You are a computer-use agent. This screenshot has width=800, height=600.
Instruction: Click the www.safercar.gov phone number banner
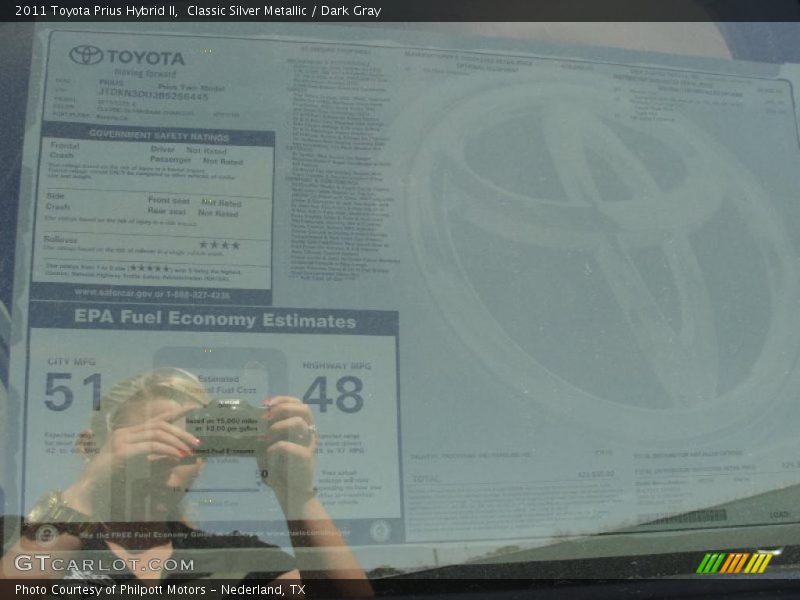[152, 294]
